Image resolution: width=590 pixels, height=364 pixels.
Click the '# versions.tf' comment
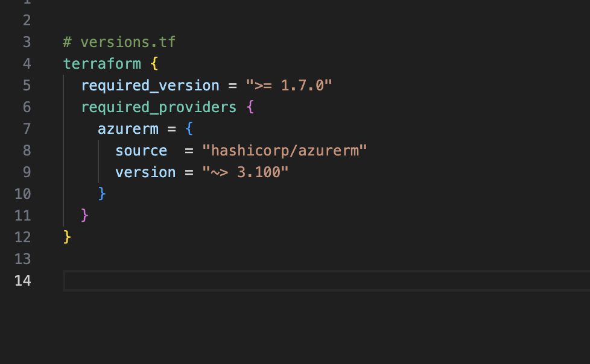click(x=119, y=42)
